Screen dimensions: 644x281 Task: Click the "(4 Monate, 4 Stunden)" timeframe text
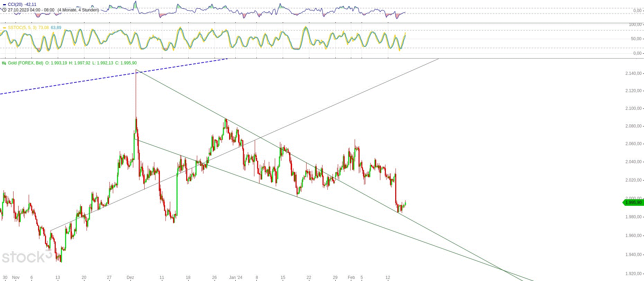click(x=78, y=10)
